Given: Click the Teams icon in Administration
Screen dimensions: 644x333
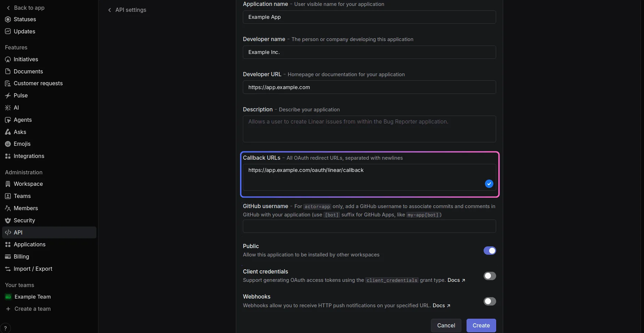Looking at the screenshot, I should [x=8, y=196].
